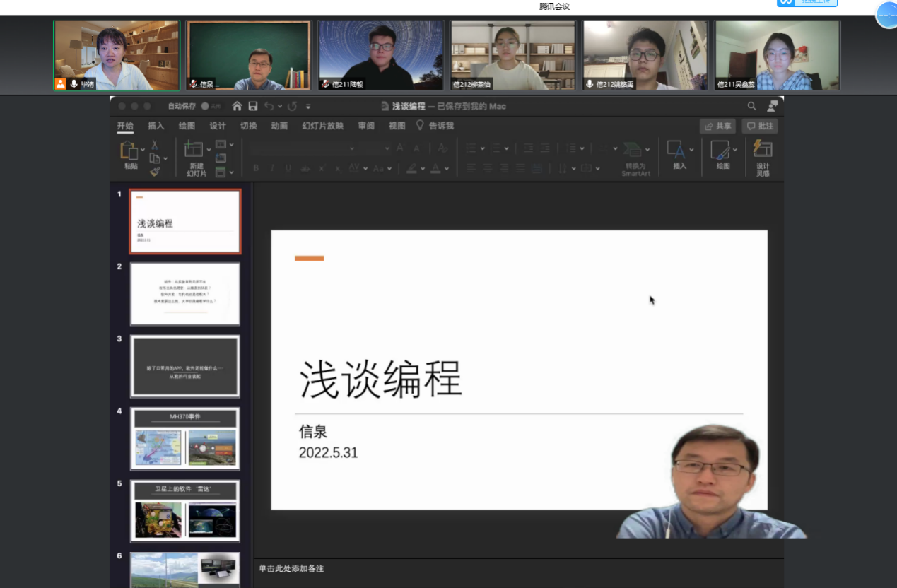Expand the New Slide dropdown arrow

click(209, 150)
